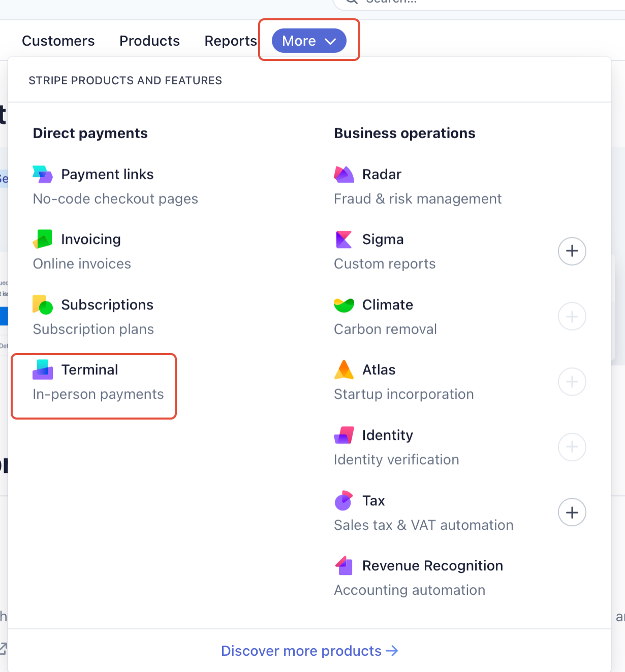Screen dimensions: 625x672
Task: Click the Climate green leaf icon
Action: (344, 305)
